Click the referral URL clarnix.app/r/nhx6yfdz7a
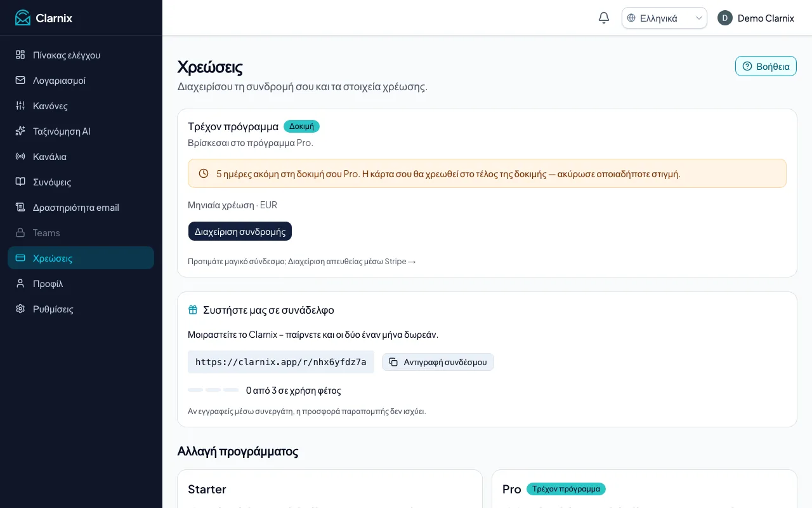Image resolution: width=812 pixels, height=508 pixels. coord(281,362)
